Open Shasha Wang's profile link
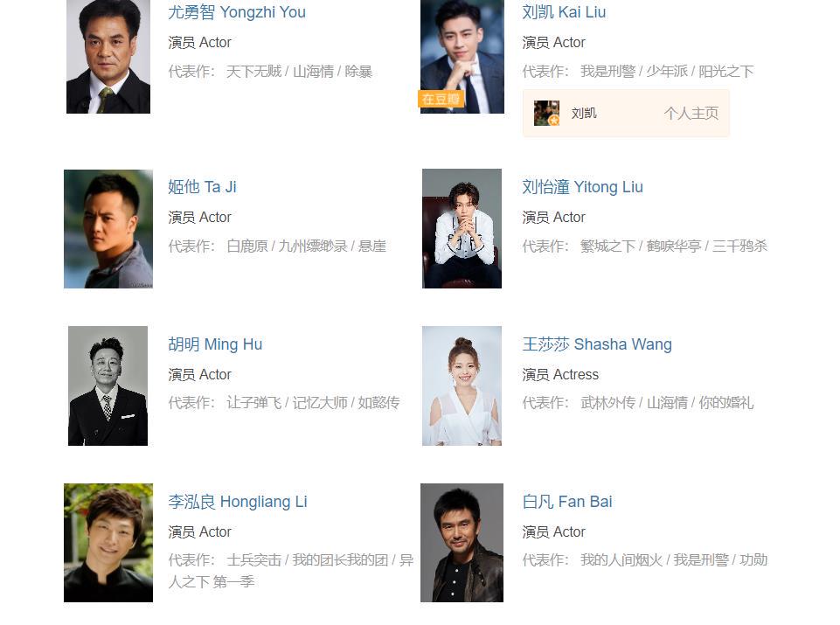840x625 pixels. click(x=597, y=344)
